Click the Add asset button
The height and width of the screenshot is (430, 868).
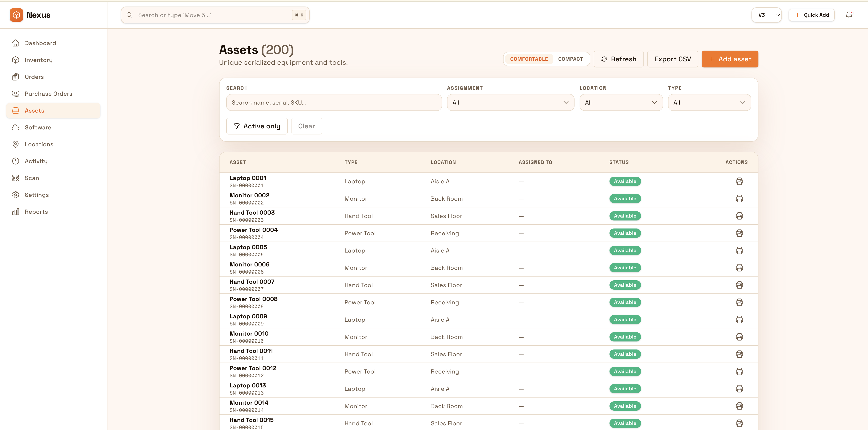(730, 59)
